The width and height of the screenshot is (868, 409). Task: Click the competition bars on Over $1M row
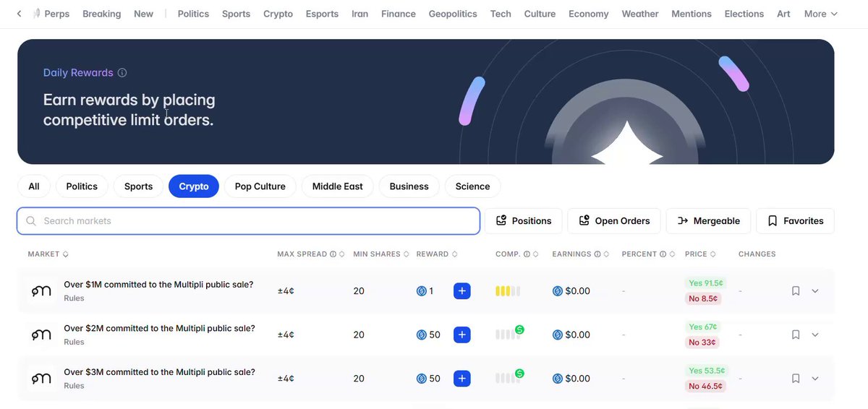pos(508,291)
